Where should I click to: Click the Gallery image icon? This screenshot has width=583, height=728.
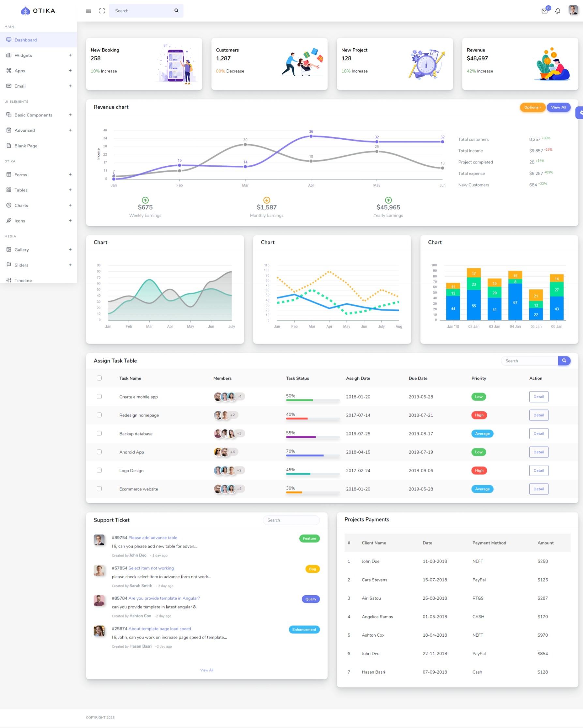pos(9,250)
